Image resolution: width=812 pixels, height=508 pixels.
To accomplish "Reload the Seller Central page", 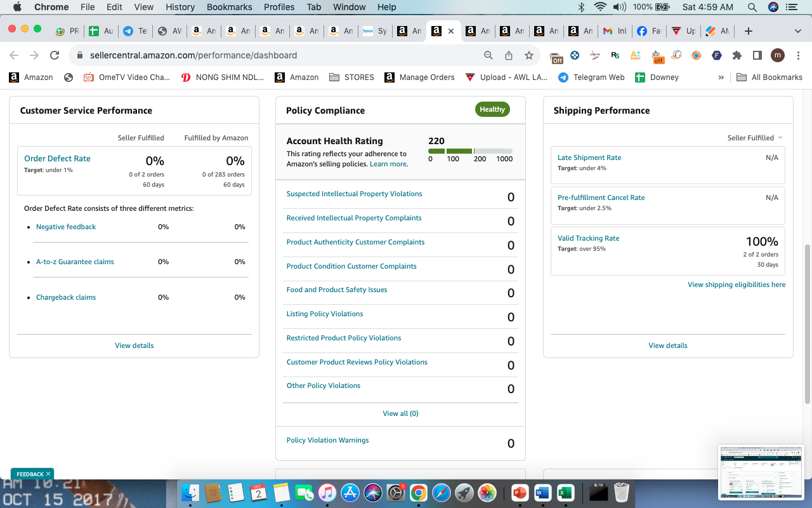I will point(55,55).
